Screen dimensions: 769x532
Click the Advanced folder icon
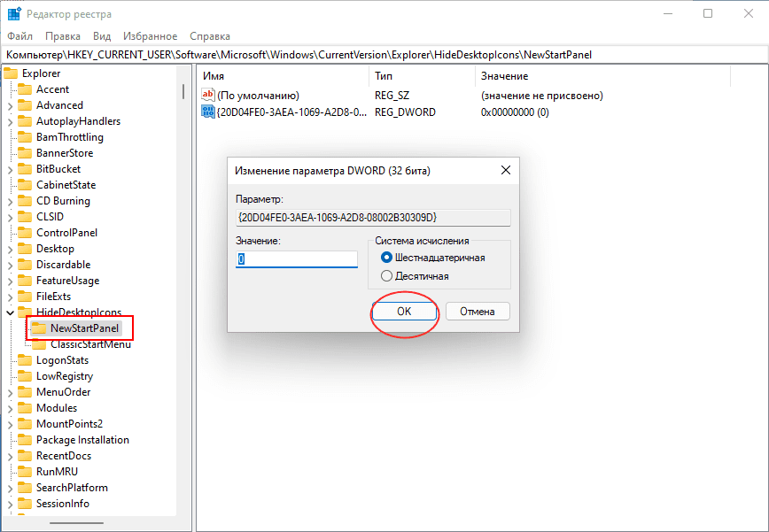click(25, 105)
